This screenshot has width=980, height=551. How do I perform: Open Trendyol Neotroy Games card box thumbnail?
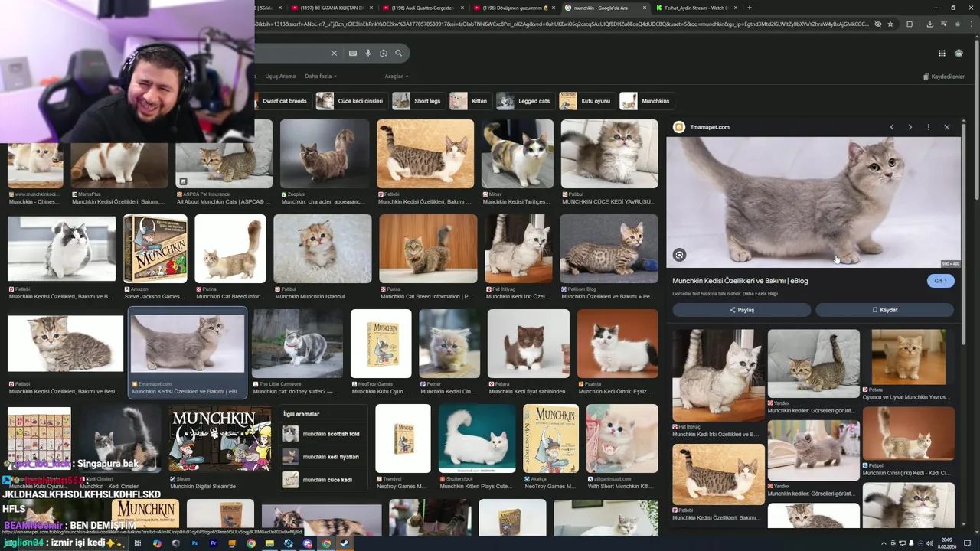[x=403, y=439]
